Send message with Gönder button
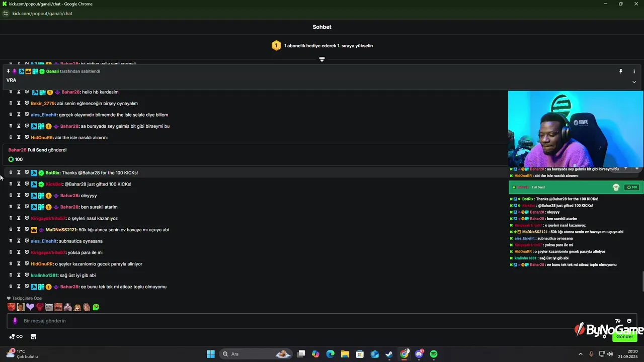644x362 pixels. click(x=625, y=336)
